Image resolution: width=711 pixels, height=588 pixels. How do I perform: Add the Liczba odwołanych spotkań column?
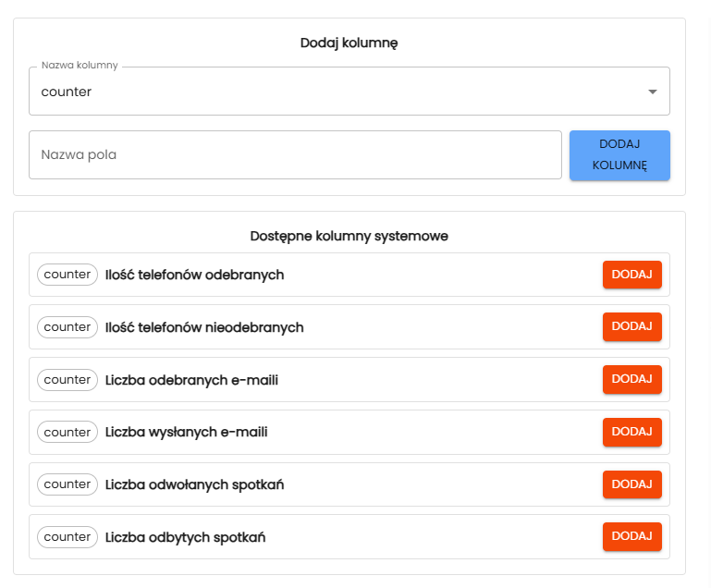click(631, 484)
